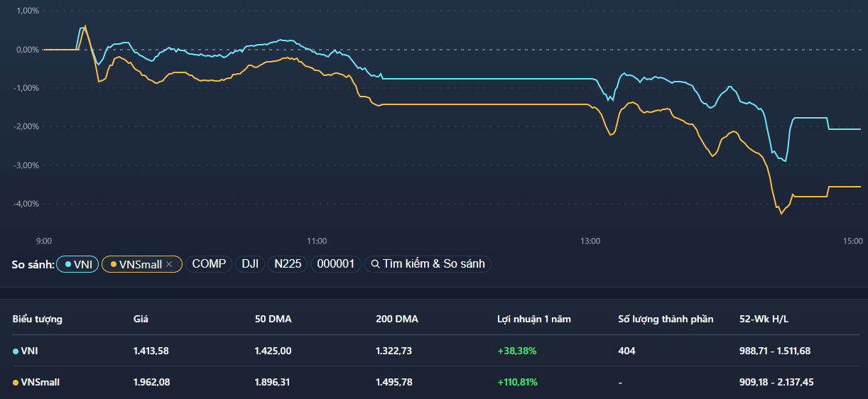Open the VNSmall symbol row link

(40, 382)
